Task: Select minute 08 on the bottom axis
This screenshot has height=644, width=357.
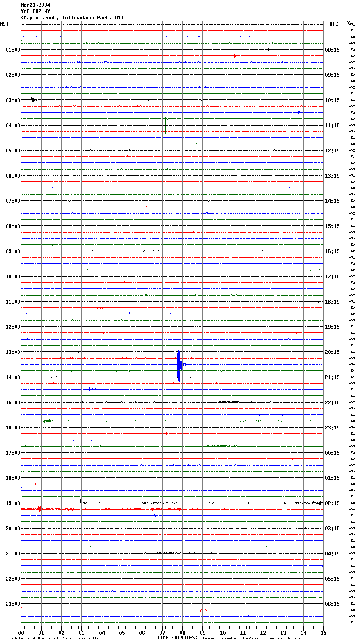Action: (182, 633)
